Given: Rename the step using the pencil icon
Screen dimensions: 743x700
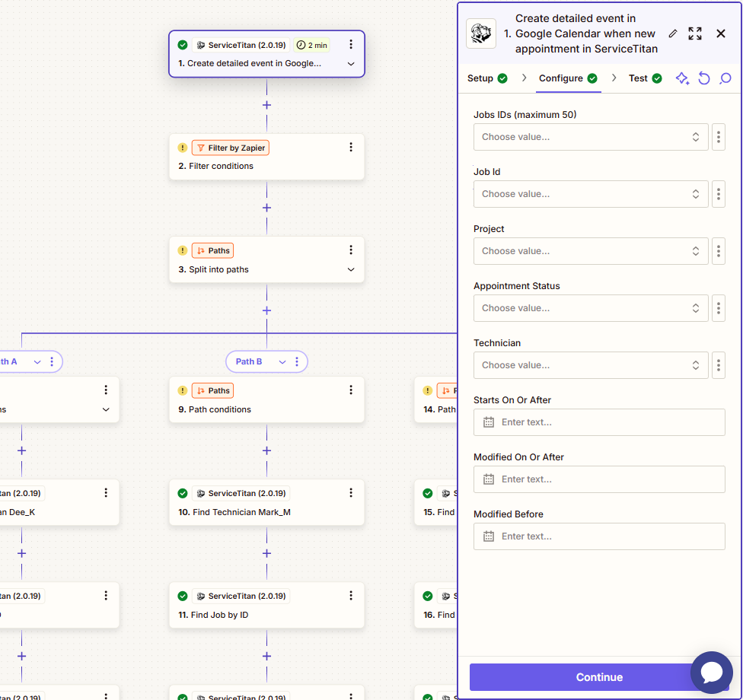Looking at the screenshot, I should tap(672, 33).
